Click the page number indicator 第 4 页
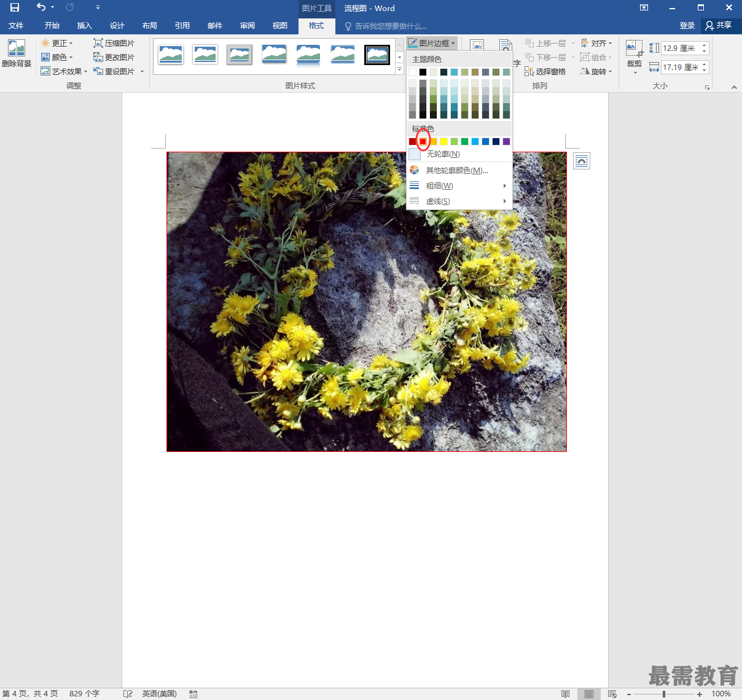Screen dimensions: 742x700 [30, 694]
